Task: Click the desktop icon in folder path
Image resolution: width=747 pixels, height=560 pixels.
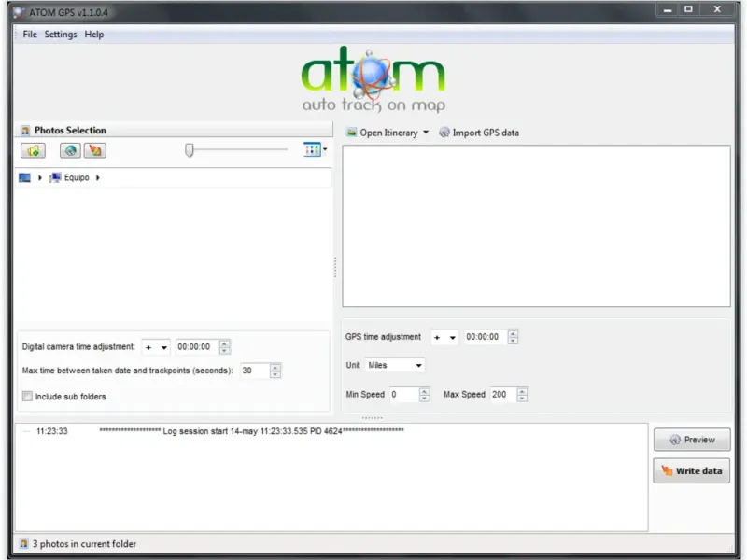Action: pyautogui.click(x=24, y=177)
